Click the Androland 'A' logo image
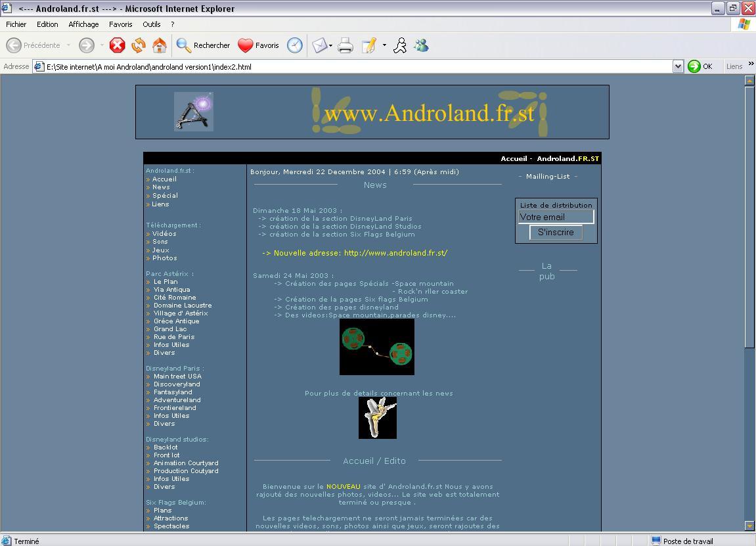Image resolution: width=756 pixels, height=546 pixels. pyautogui.click(x=193, y=112)
